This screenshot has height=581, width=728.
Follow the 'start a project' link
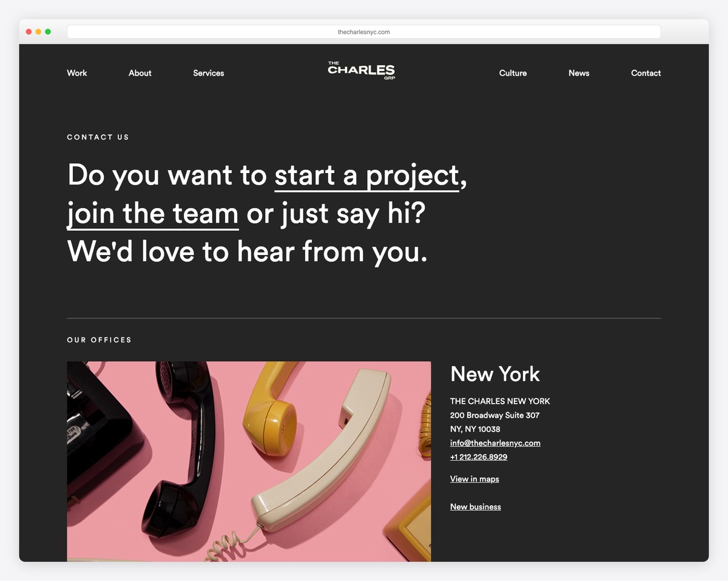click(x=367, y=176)
